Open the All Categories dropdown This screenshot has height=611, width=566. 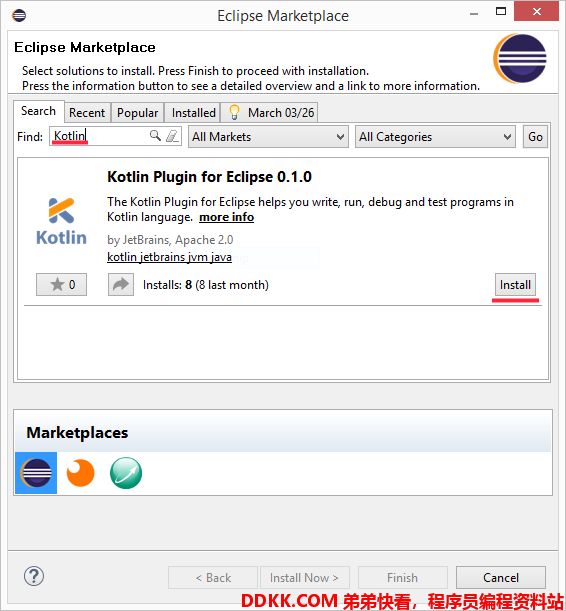coord(435,137)
